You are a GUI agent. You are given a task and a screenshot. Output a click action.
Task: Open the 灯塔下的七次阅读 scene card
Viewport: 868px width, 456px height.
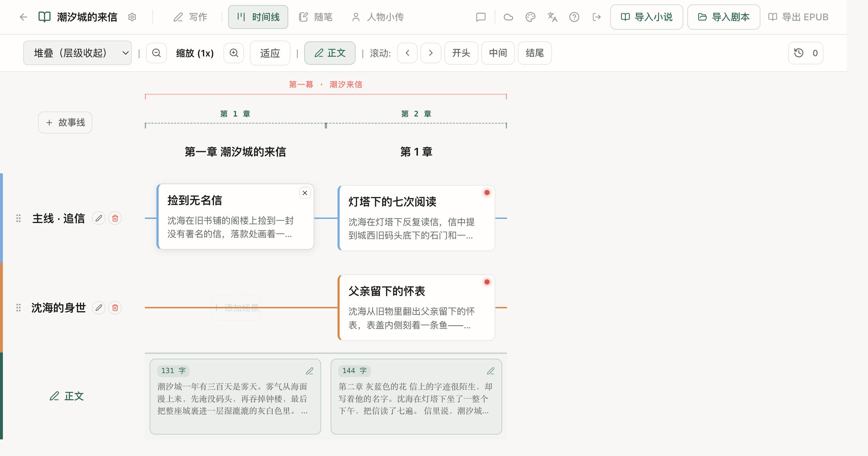pyautogui.click(x=416, y=218)
